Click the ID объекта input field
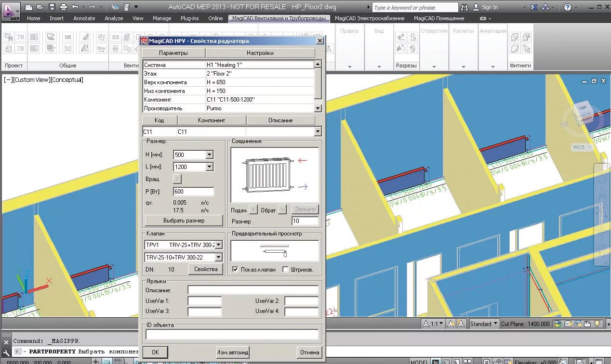This screenshot has height=364, width=611. (232, 334)
